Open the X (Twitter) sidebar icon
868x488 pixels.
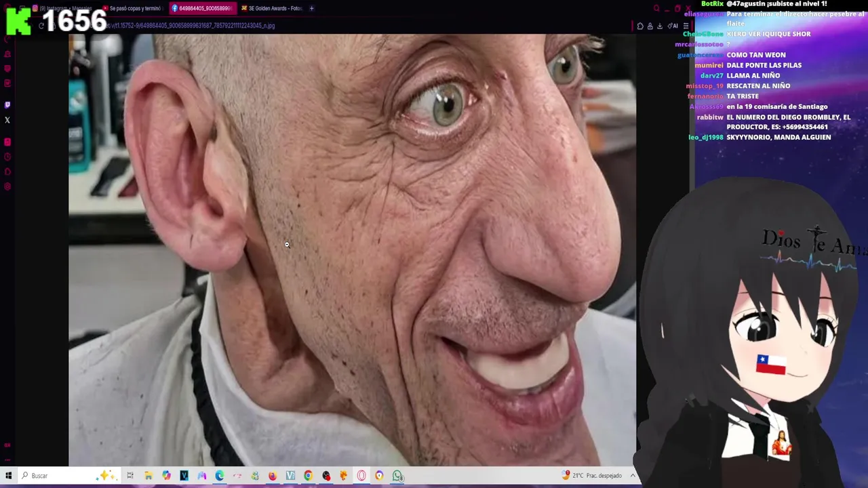point(7,120)
